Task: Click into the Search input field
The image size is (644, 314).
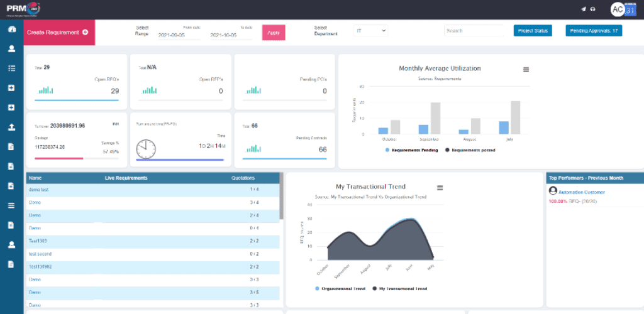Action: coord(474,31)
